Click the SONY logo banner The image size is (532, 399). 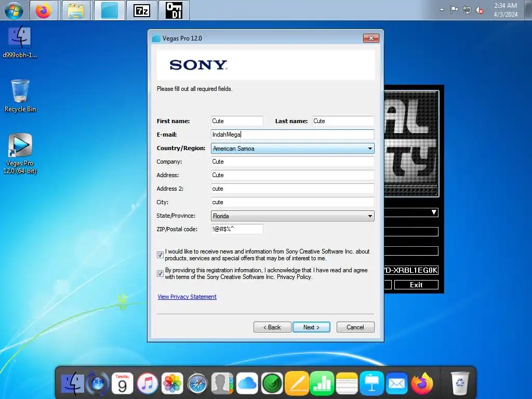(x=266, y=64)
